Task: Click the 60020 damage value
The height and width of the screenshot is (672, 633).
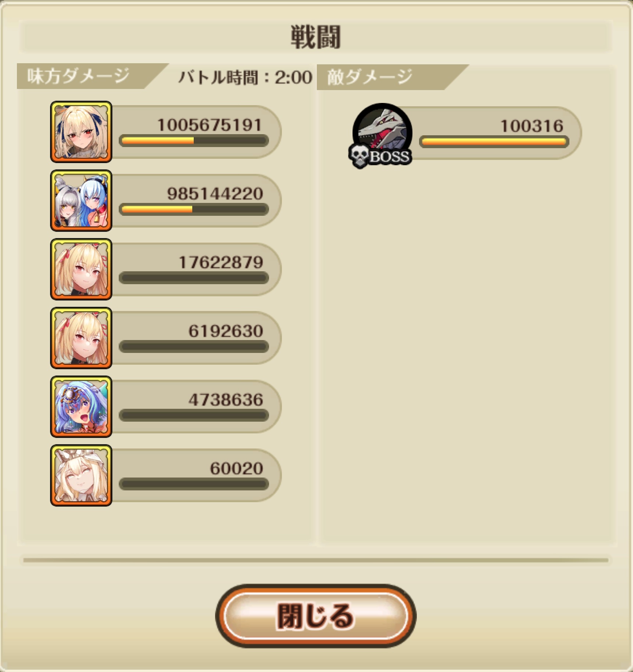Action: click(237, 469)
